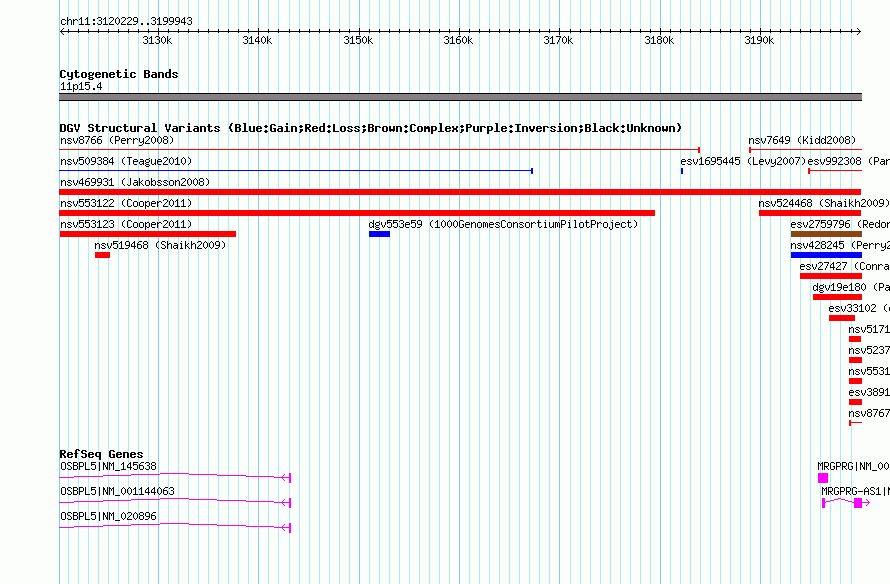Click the brown esv2759796 complex variant bar
890x584 pixels.
tap(826, 234)
